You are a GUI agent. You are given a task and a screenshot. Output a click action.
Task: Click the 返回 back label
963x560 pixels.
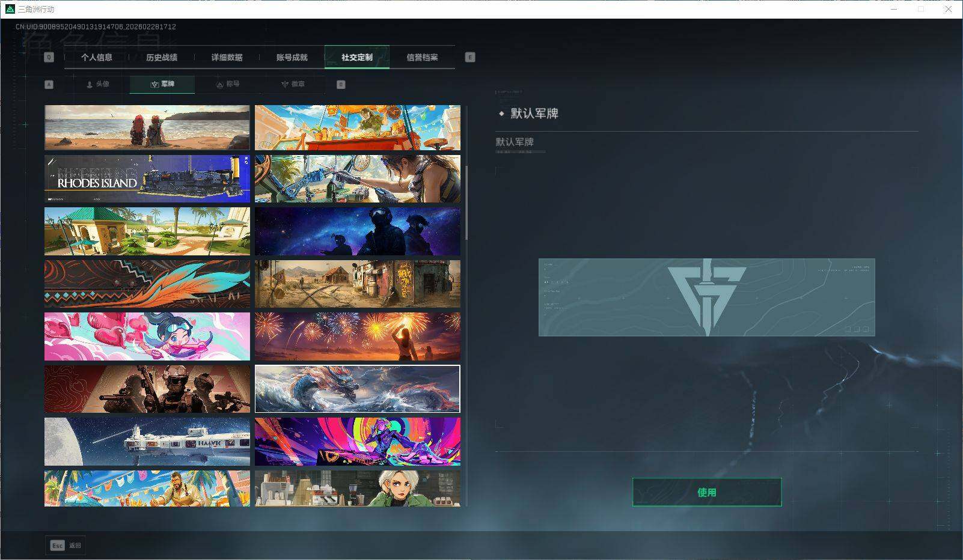point(75,546)
